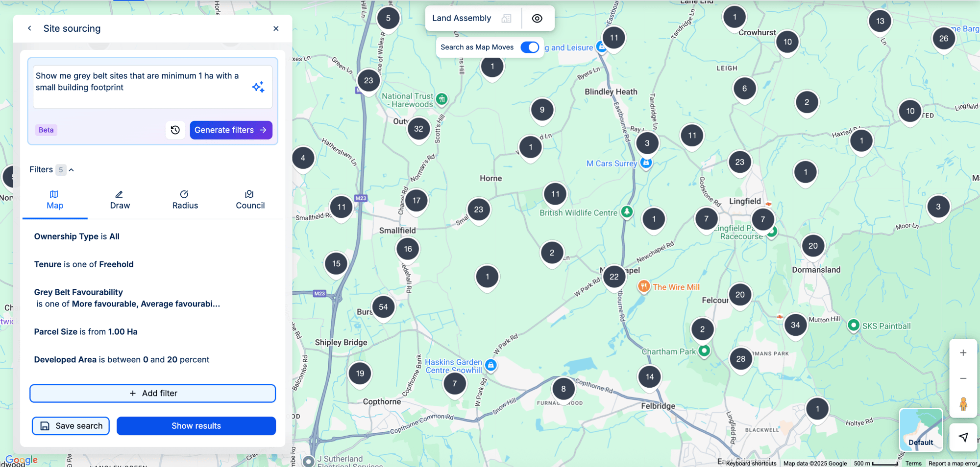Click the history icon beside Generate filters
The image size is (980, 467).
(x=175, y=130)
